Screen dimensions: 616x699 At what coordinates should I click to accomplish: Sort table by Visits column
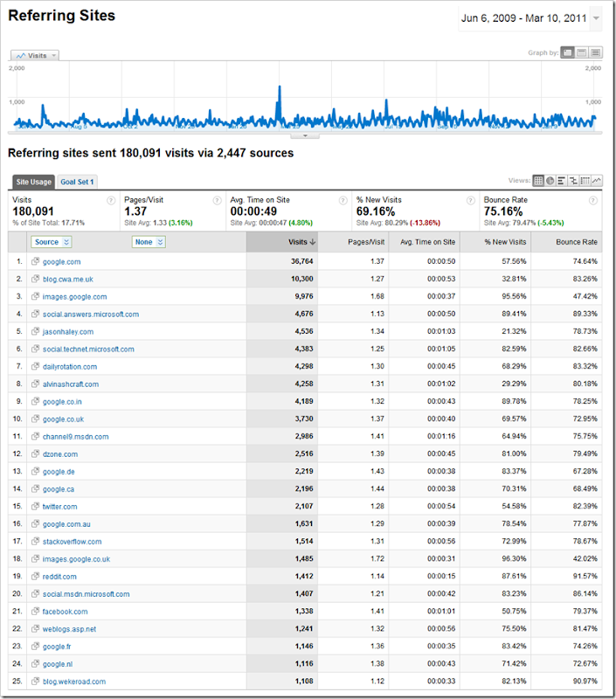click(301, 242)
